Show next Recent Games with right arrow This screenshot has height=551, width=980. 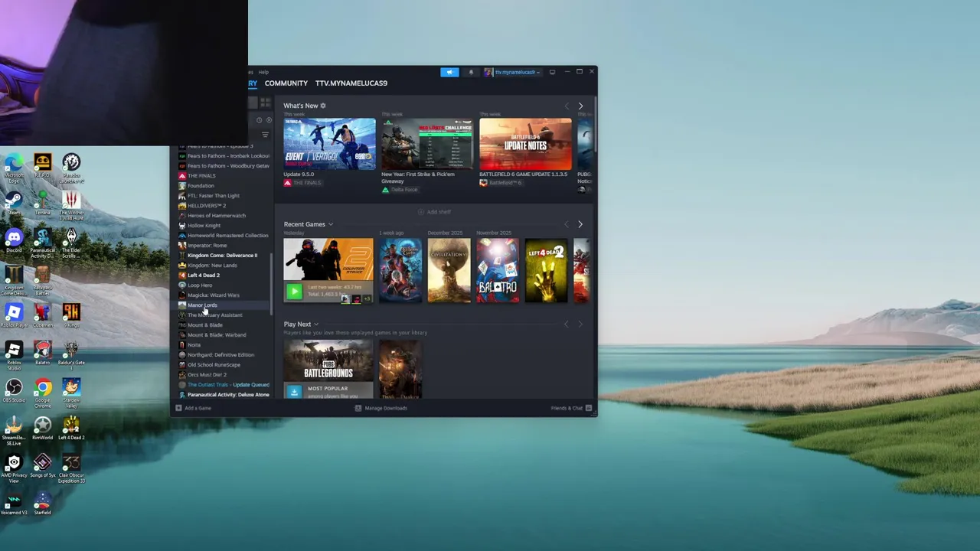pos(580,224)
